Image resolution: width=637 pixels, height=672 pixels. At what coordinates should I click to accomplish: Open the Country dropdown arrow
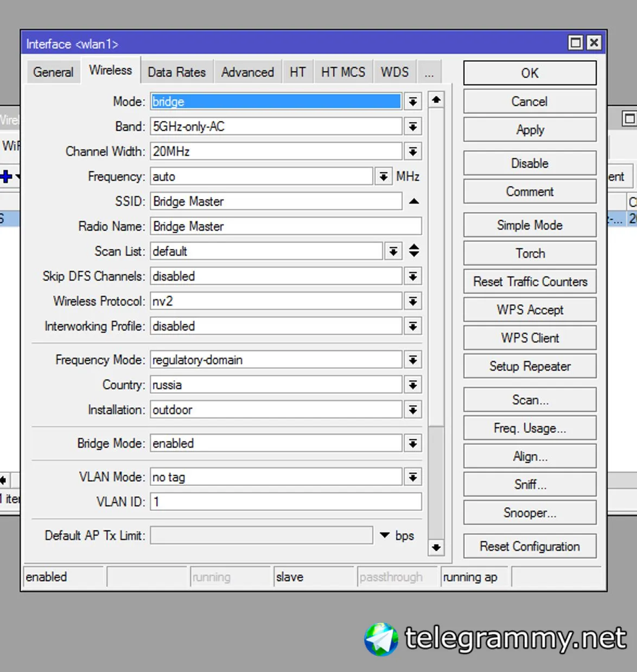click(413, 385)
